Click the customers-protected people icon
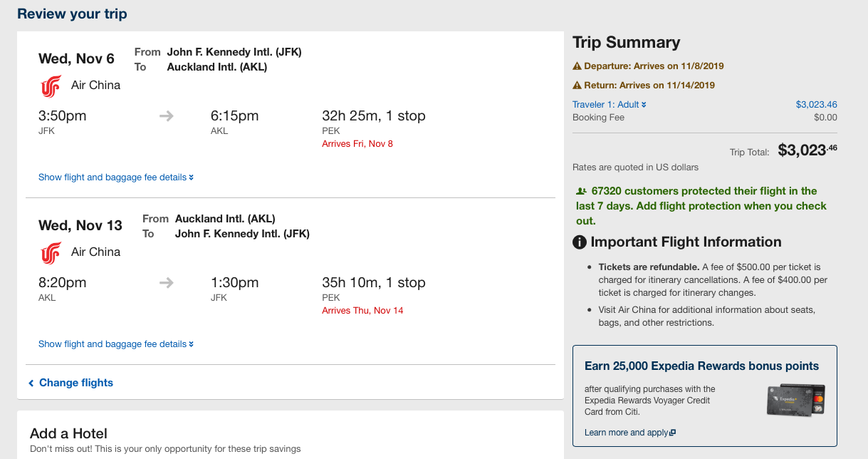Screen dimensions: 868x459 click(582, 191)
